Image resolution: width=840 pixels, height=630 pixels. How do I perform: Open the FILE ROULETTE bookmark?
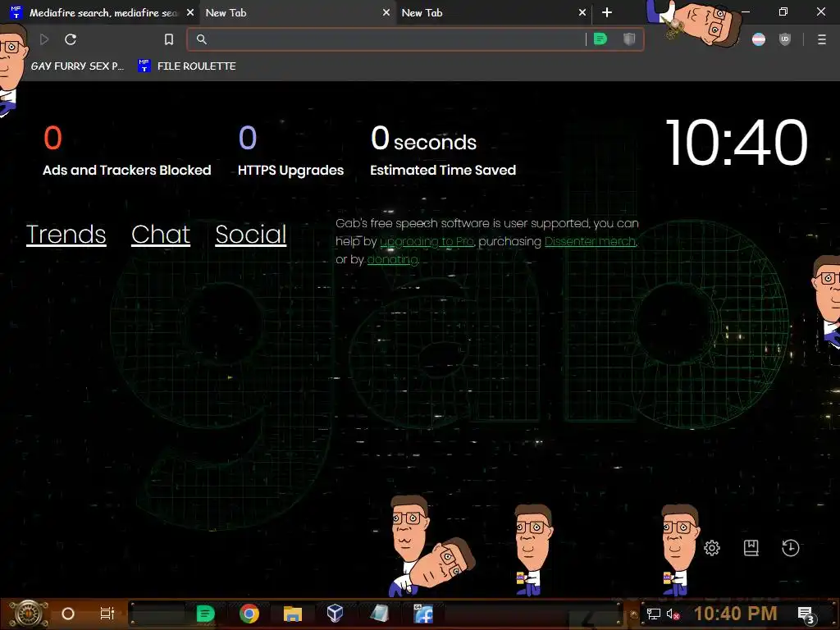pos(187,66)
